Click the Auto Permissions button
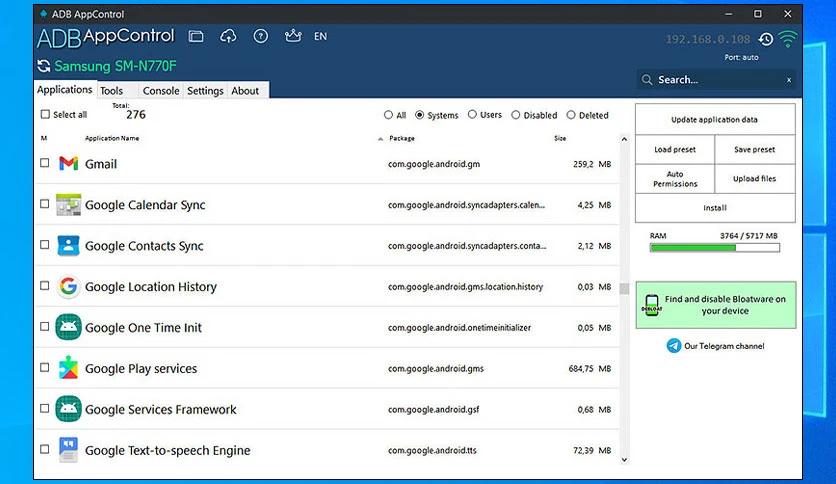The width and height of the screenshot is (836, 484). tap(675, 179)
